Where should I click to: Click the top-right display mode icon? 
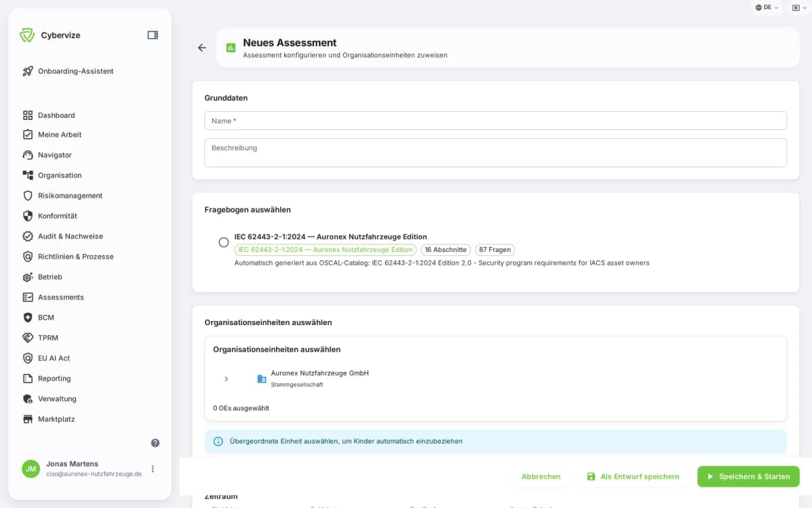(x=794, y=7)
